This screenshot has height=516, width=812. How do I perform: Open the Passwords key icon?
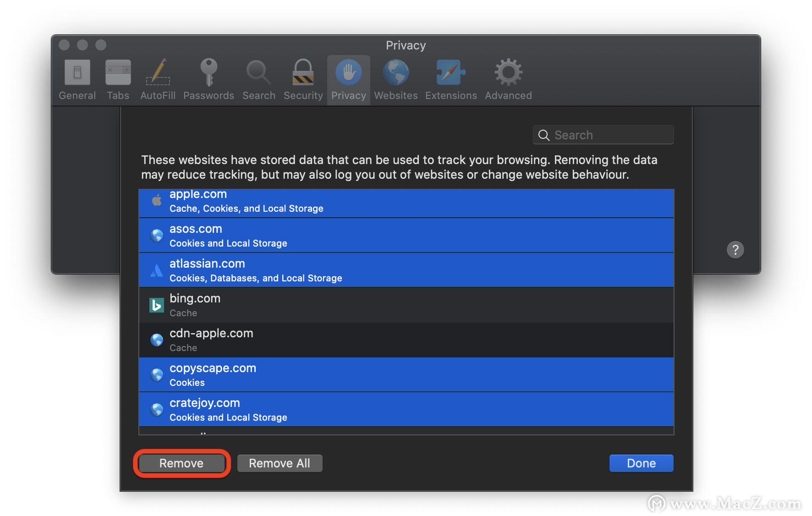(209, 72)
